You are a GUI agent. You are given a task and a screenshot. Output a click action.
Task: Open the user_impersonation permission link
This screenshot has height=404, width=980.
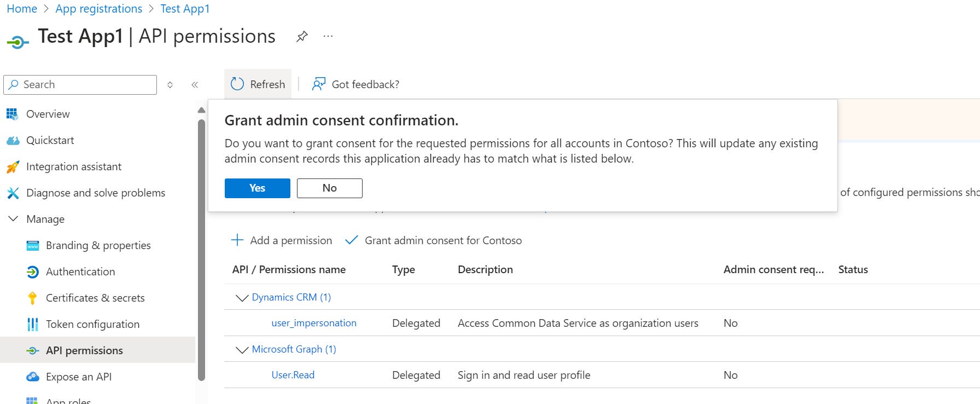(314, 323)
